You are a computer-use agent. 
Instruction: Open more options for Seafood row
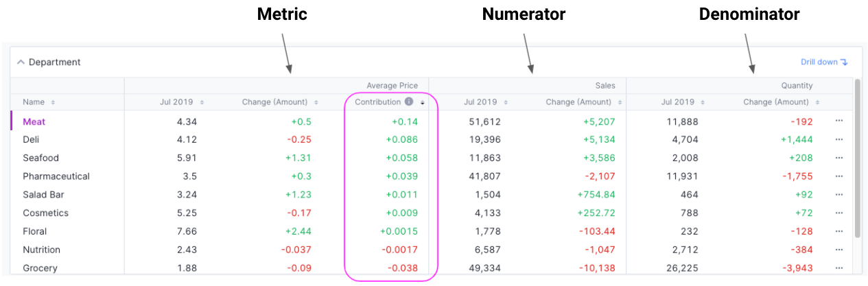[x=839, y=158]
